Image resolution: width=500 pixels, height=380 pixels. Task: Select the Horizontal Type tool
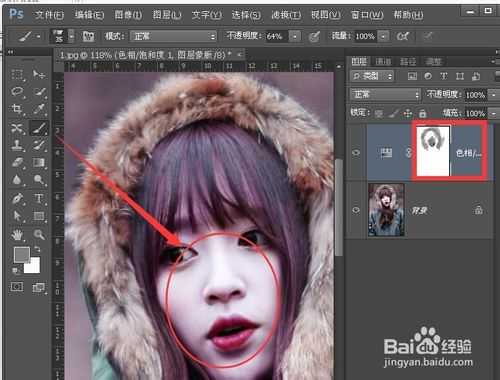[x=39, y=199]
